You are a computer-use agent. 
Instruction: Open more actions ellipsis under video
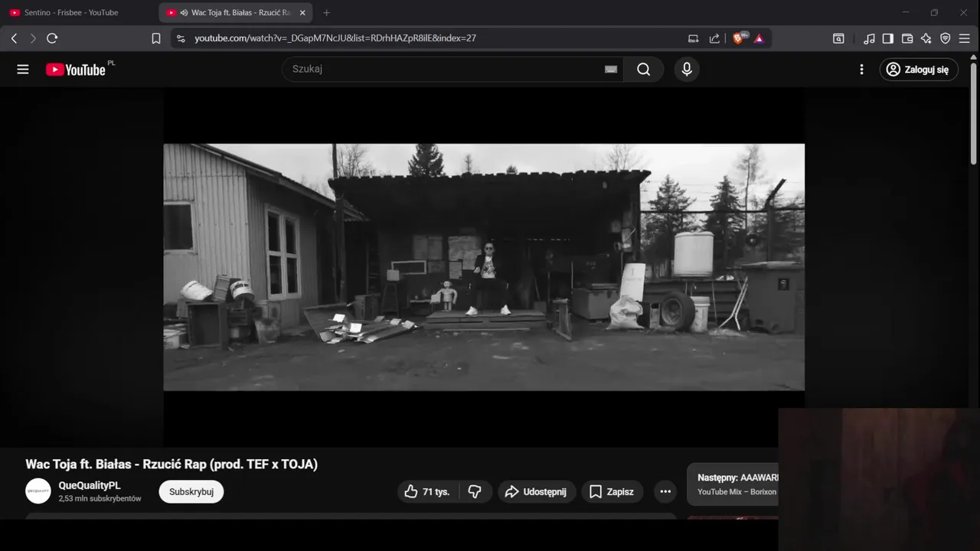pos(665,491)
